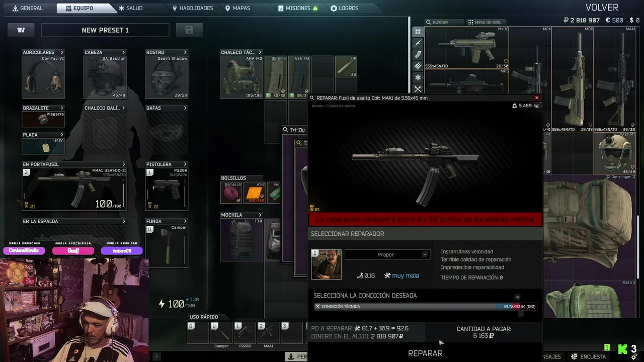This screenshot has width=644, height=362.
Task: Filter stash by weapons rifle icon
Action: (418, 43)
